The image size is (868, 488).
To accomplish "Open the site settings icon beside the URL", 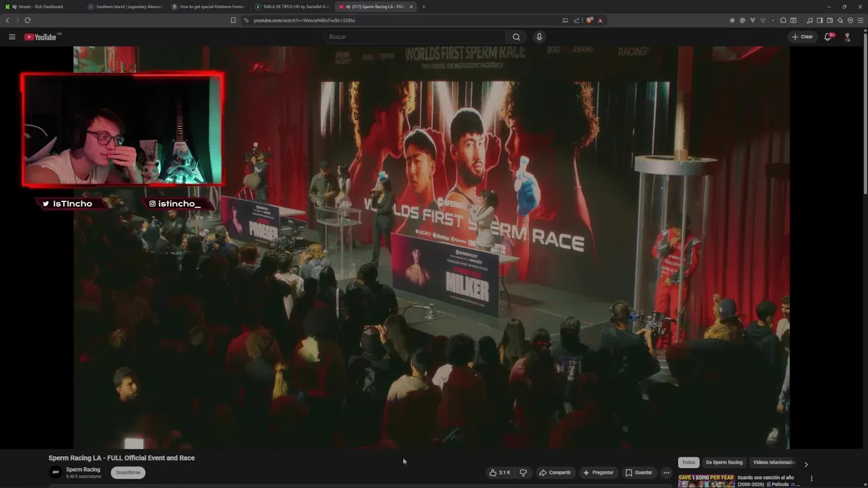I will (246, 20).
